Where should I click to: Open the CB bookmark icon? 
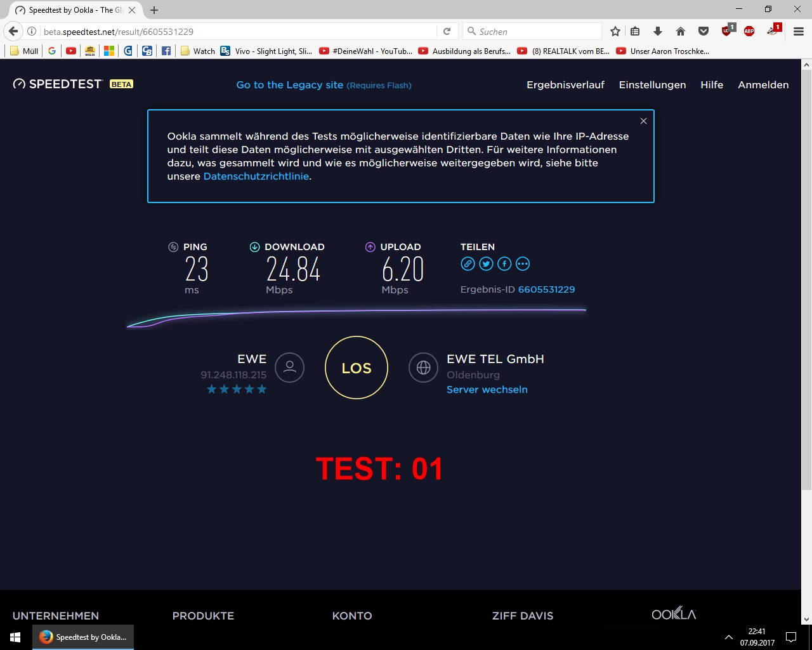point(147,51)
